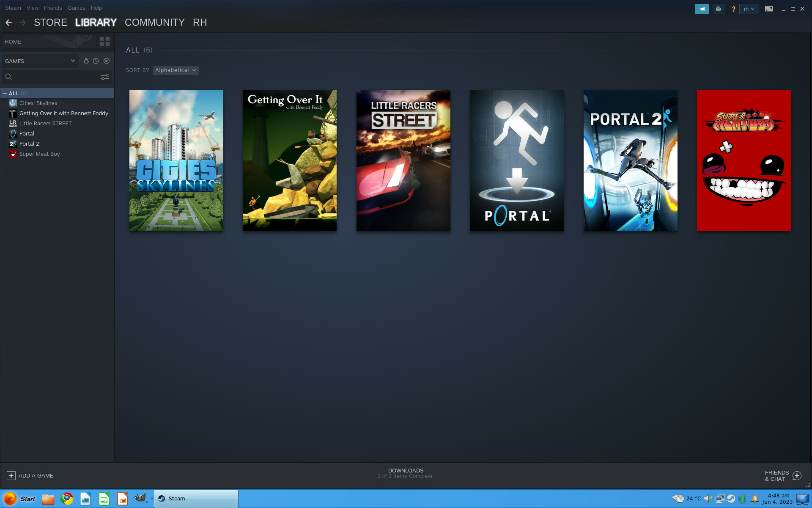Toggle sort by recent clock filter
The height and width of the screenshot is (508, 812).
tap(96, 61)
